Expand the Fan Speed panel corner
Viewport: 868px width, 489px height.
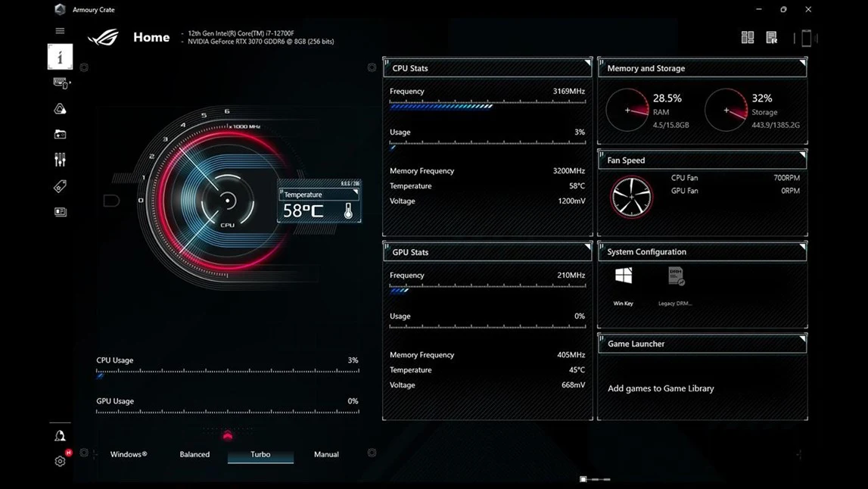click(803, 154)
